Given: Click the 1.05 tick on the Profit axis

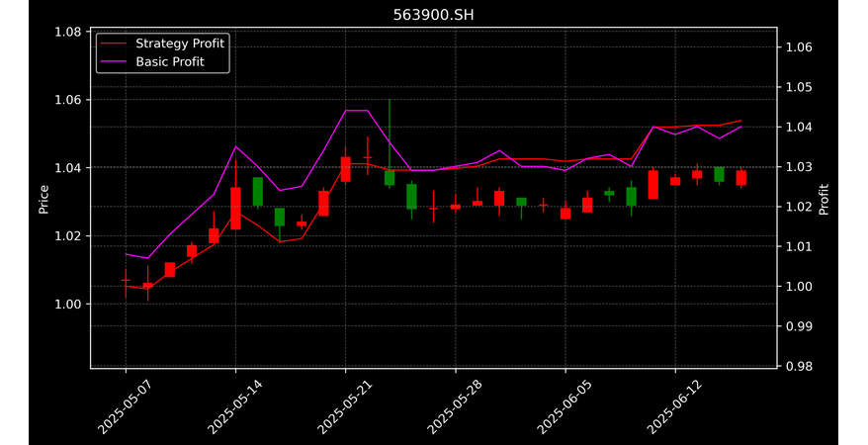Looking at the screenshot, I should [799, 87].
